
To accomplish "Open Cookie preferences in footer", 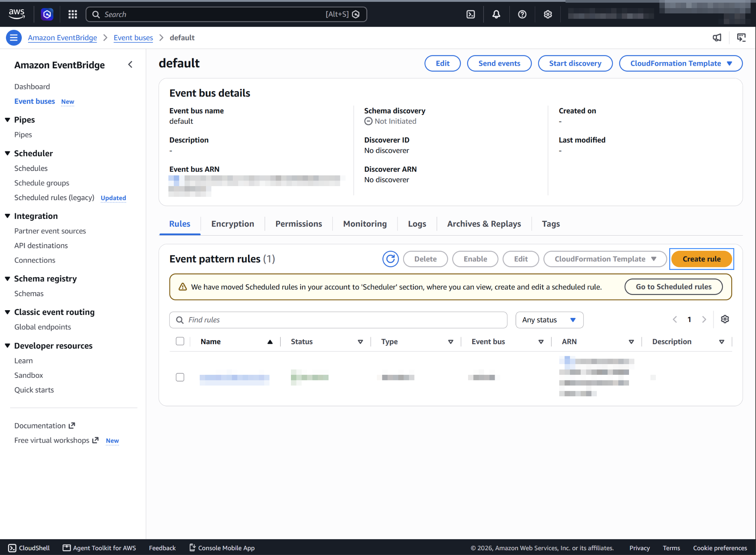I will (x=720, y=548).
